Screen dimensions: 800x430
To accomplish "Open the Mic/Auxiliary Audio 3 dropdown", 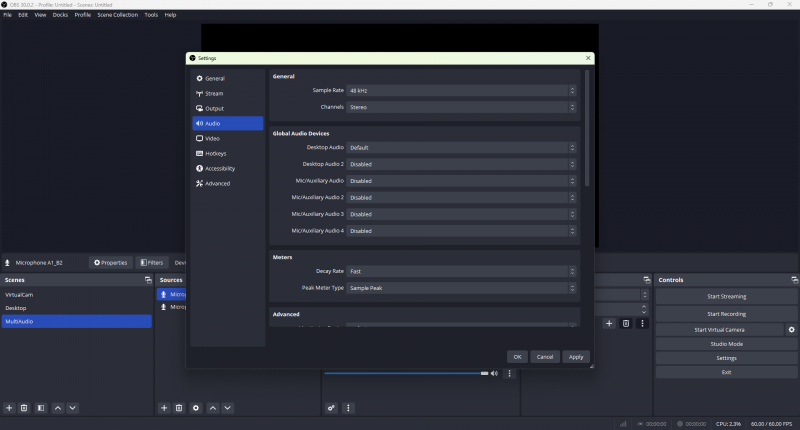I will (461, 214).
